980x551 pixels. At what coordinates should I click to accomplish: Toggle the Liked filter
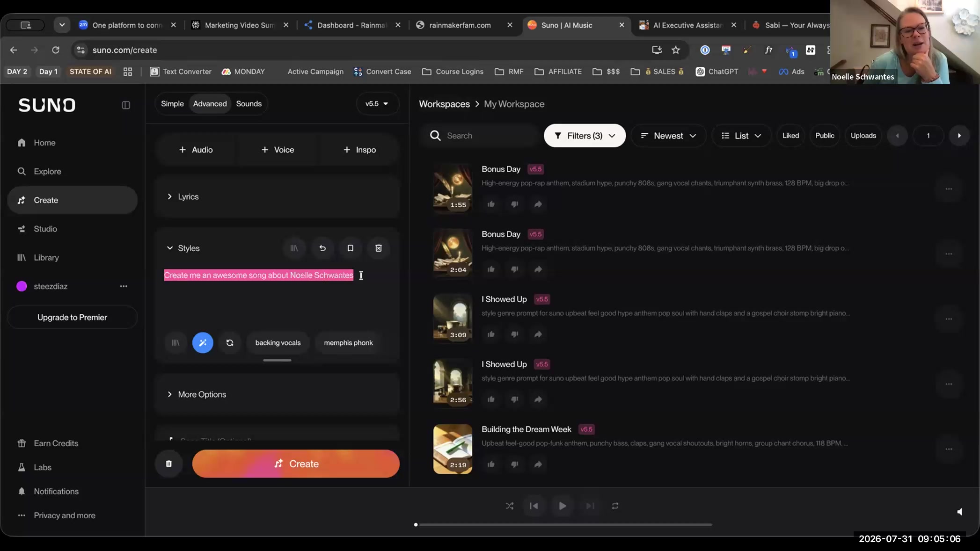coord(790,136)
